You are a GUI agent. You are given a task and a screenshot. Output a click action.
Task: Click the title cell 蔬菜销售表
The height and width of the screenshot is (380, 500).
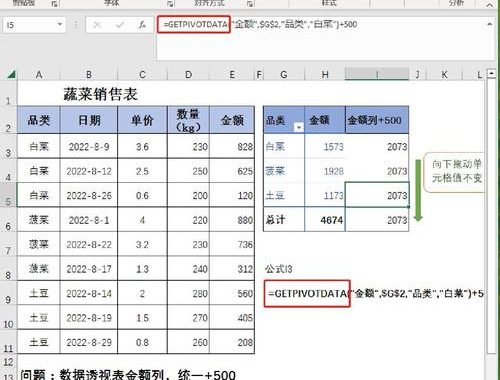click(x=100, y=94)
